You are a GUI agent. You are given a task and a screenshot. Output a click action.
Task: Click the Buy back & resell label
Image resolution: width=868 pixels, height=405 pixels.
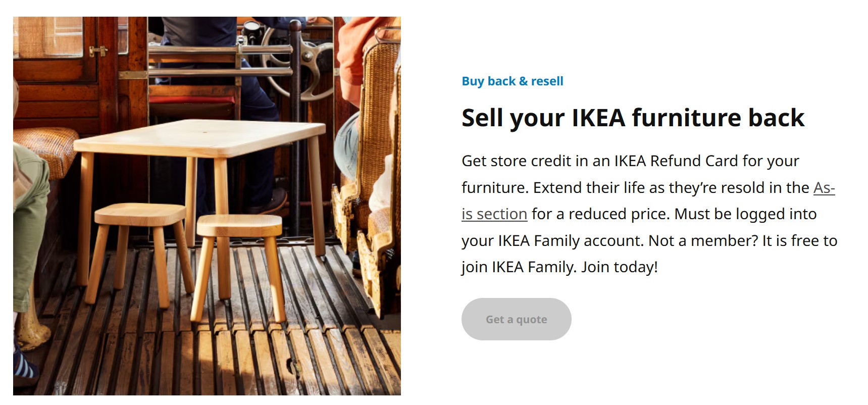pos(512,81)
